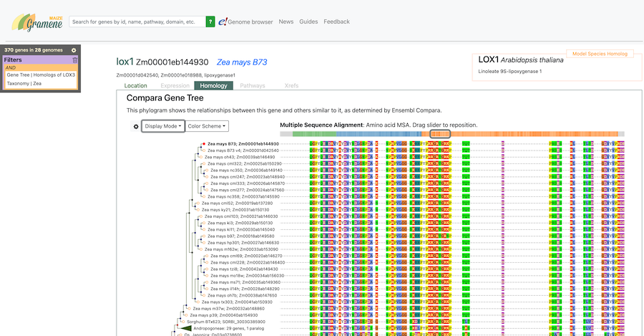Open the gene tree settings gear
The image size is (644, 336).
coord(136,126)
